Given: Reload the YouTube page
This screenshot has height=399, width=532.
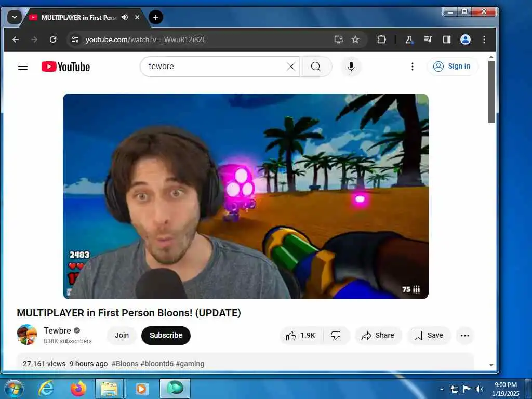Looking at the screenshot, I should tap(53, 39).
